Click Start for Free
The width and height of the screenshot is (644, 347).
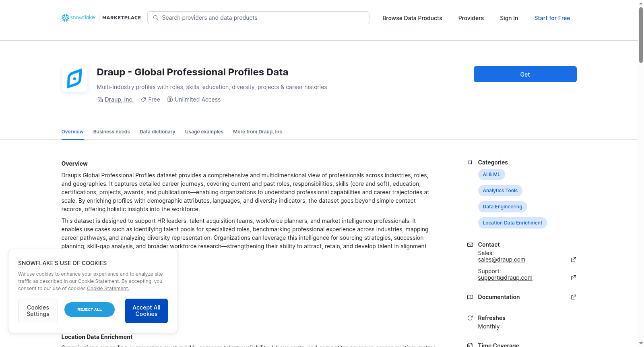[552, 18]
